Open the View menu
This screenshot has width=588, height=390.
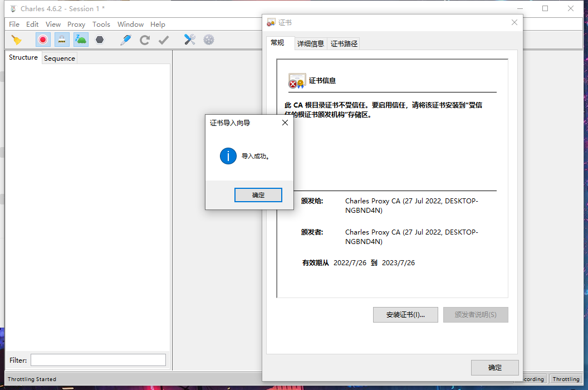pyautogui.click(x=53, y=24)
